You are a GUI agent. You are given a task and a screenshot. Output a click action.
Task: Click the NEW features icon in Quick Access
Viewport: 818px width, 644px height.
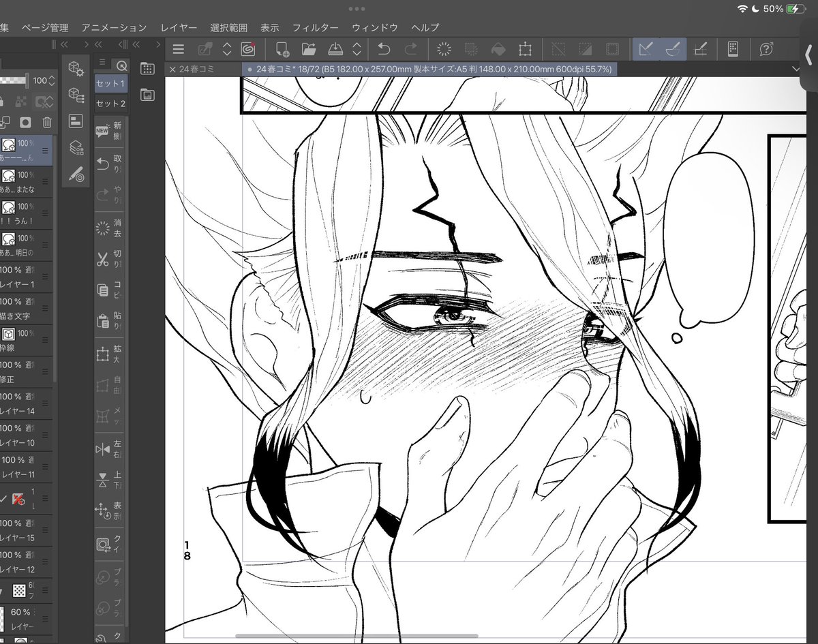[102, 131]
